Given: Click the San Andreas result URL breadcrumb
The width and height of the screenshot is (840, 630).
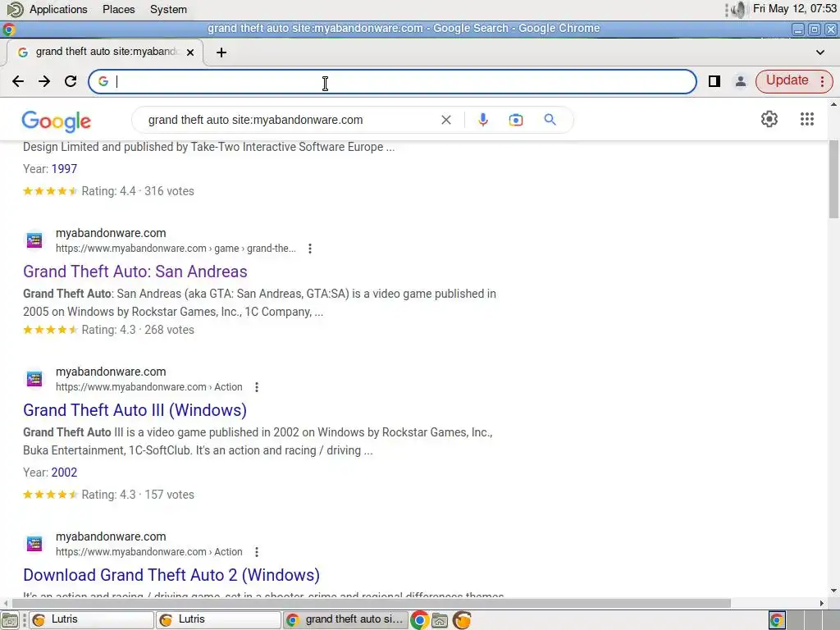Looking at the screenshot, I should point(176,249).
